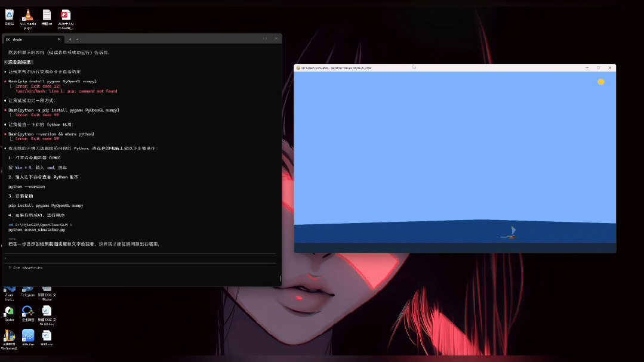644x362 pixels.
Task: Maximize the terminal window
Action: pyautogui.click(x=264, y=39)
